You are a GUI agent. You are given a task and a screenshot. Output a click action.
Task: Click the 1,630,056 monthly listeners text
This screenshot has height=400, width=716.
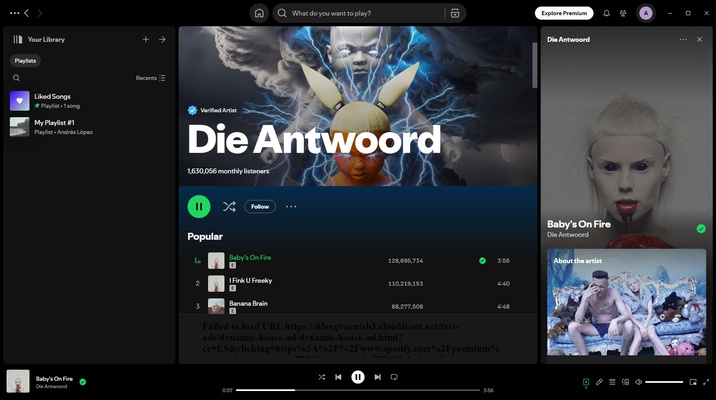click(228, 171)
